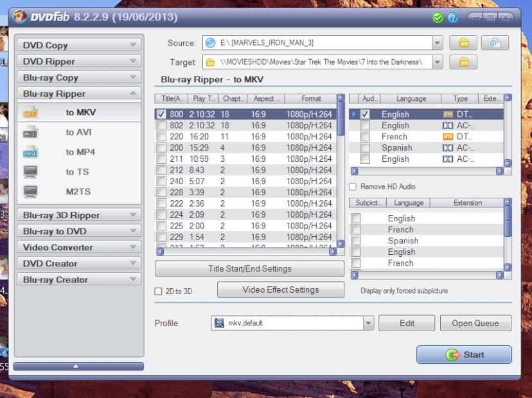Expand the DVD Ripper section
532x398 pixels.
click(79, 61)
